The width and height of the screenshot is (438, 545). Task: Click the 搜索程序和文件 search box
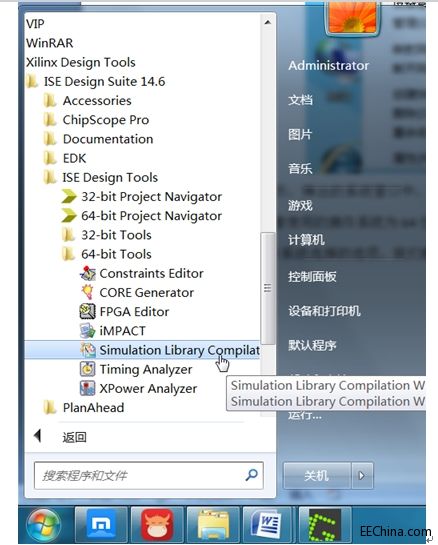point(149,475)
